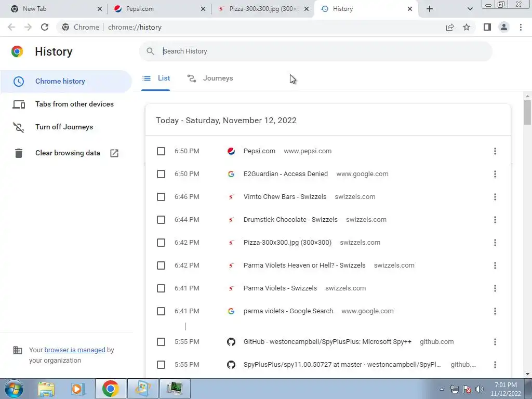Show hidden tray icons arrow
Viewport: 532px width, 399px height.
click(x=442, y=389)
